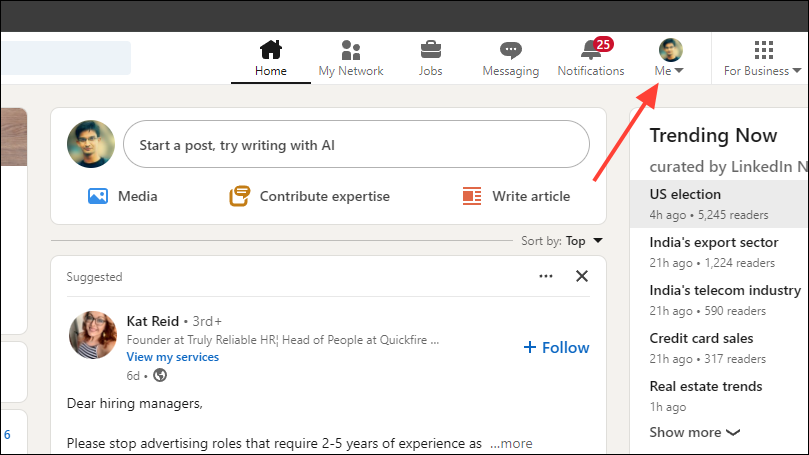The height and width of the screenshot is (455, 809).
Task: Click the Suggested label on post
Action: 94,277
